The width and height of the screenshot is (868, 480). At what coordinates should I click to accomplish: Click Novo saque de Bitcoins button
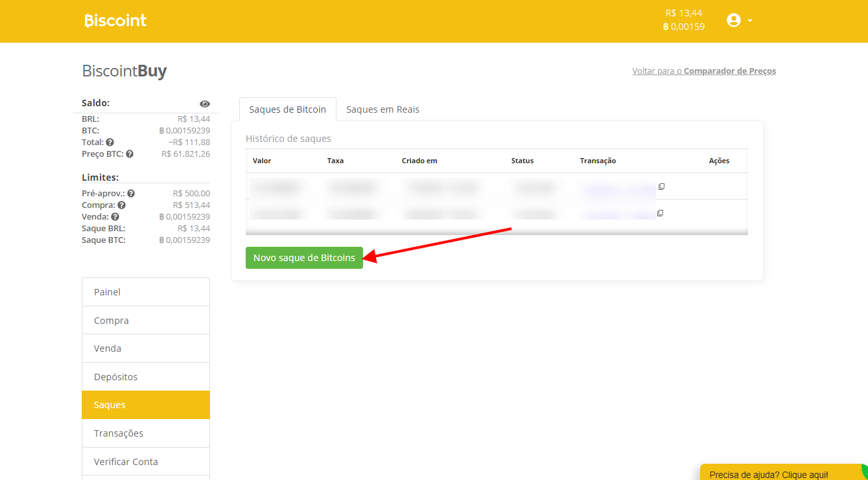(x=304, y=258)
